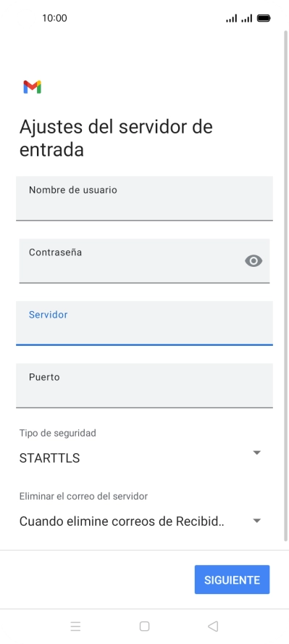Expand Eliminar el correo del servidor arrow
Viewport: 289px width, 644px height.
point(256,521)
